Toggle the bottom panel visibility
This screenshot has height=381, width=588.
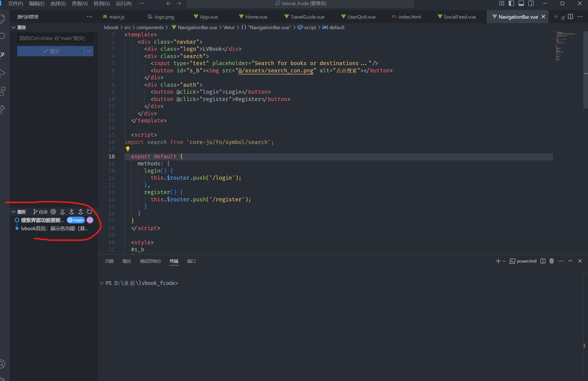click(521, 4)
